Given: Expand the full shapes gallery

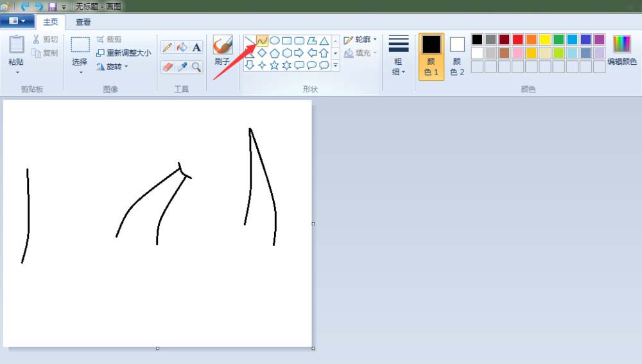Looking at the screenshot, I should 335,65.
